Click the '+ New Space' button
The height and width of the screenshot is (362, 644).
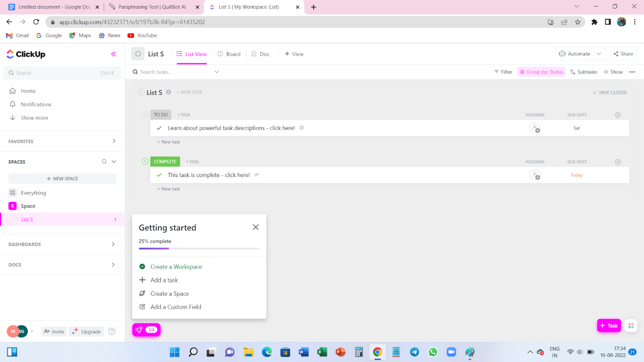62,178
